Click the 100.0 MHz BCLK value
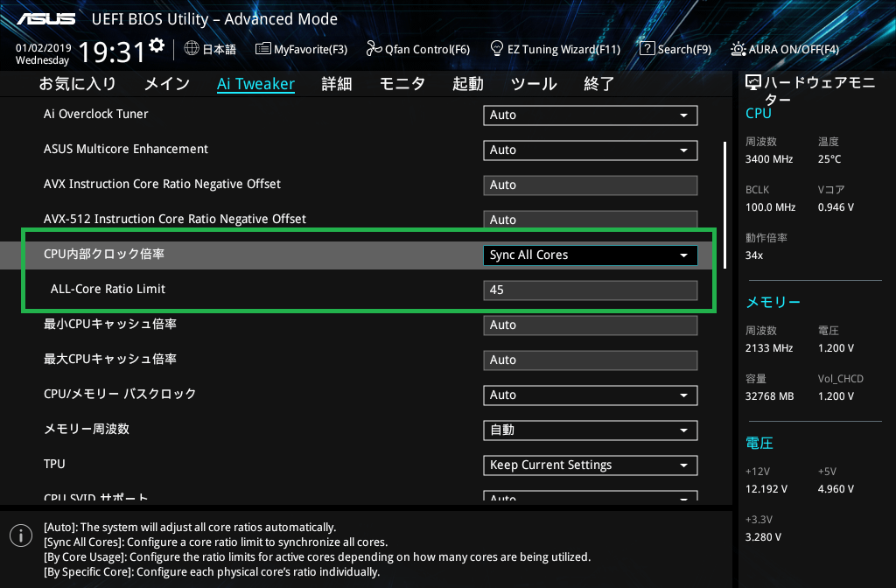 point(770,206)
